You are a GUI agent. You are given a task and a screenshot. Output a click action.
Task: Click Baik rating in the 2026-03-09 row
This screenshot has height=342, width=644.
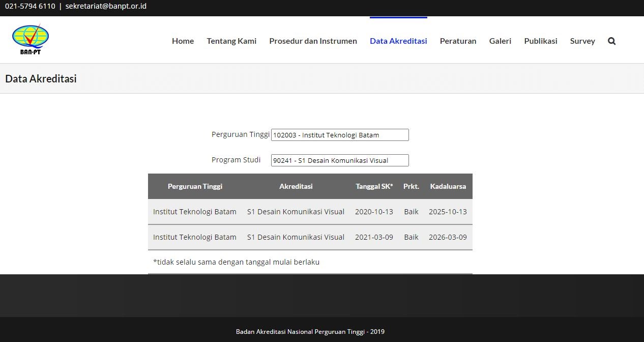(x=411, y=237)
